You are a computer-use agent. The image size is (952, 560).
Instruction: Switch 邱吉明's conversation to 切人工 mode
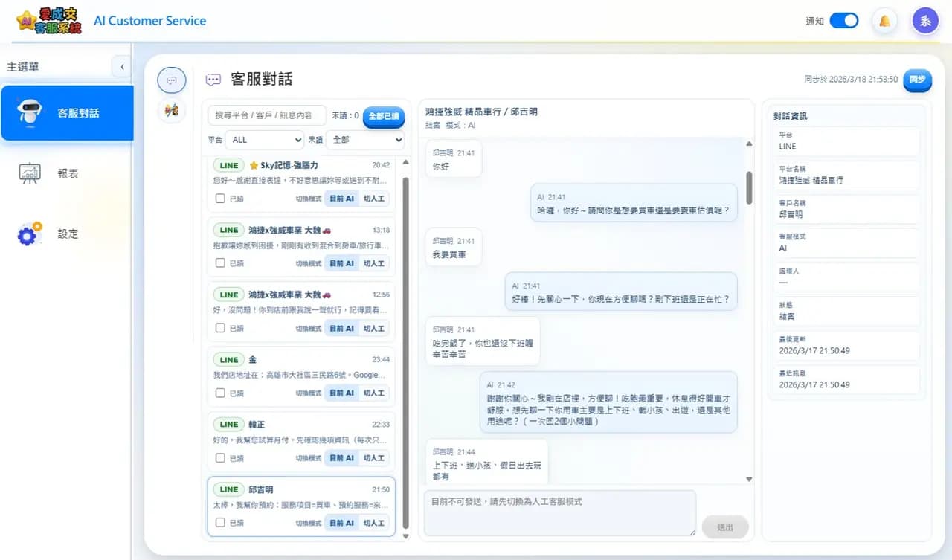tap(374, 522)
